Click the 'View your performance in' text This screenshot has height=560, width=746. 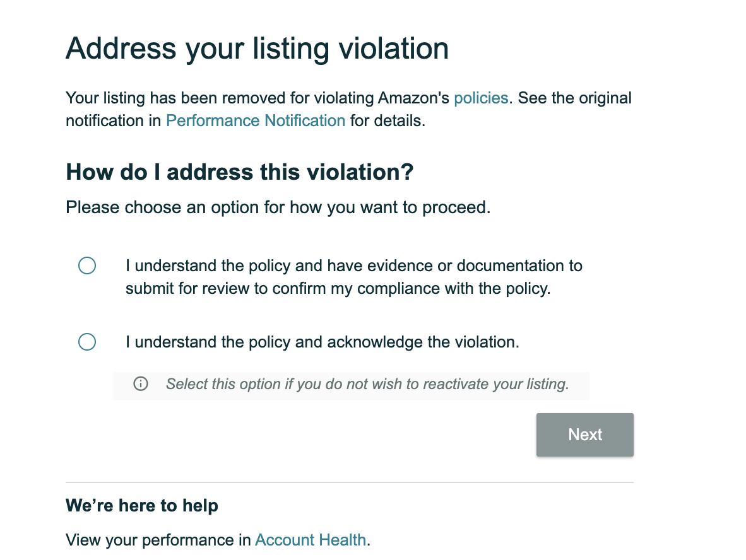click(158, 540)
